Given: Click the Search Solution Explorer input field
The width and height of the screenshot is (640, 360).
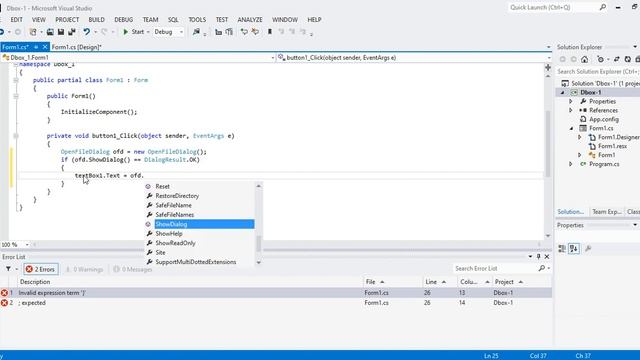Looking at the screenshot, I should point(598,71).
